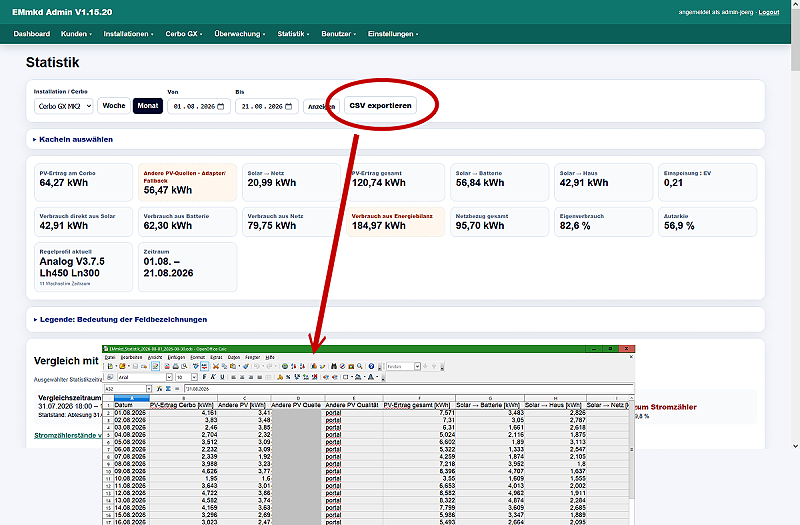This screenshot has height=525, width=800.
Task: Click the CSV exportieren button
Action: (380, 106)
